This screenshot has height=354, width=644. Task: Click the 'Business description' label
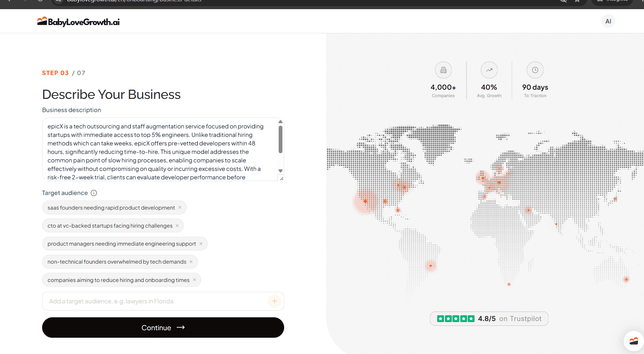point(72,110)
